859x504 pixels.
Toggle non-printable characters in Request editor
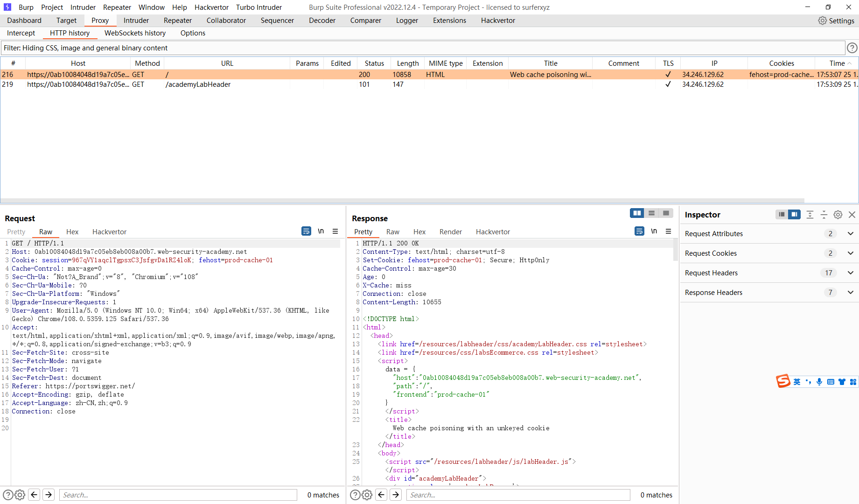[x=321, y=231]
